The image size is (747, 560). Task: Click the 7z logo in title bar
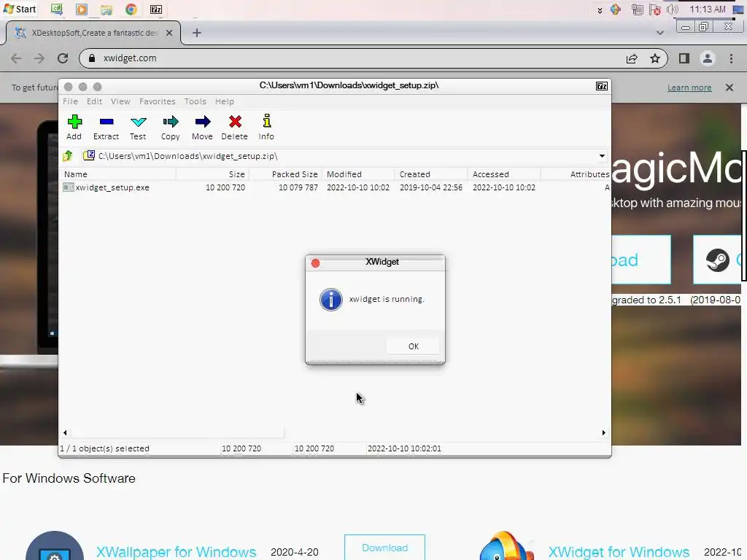coord(602,86)
